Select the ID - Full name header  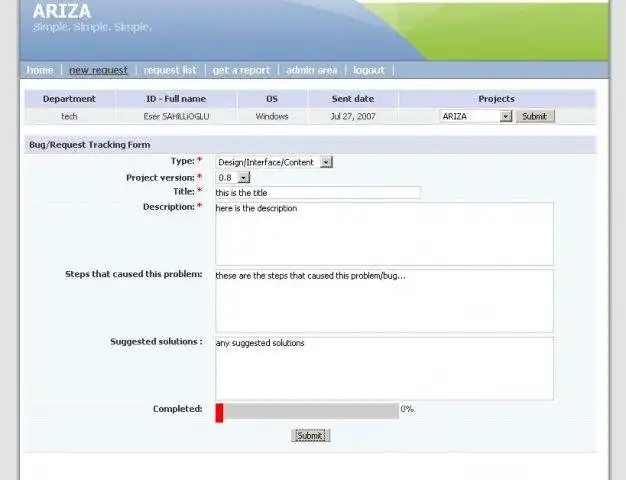176,99
